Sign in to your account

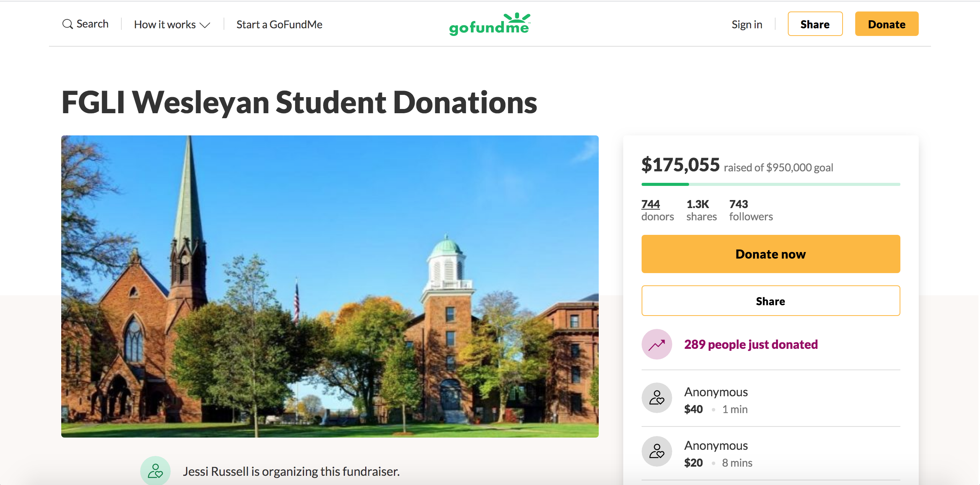click(747, 24)
